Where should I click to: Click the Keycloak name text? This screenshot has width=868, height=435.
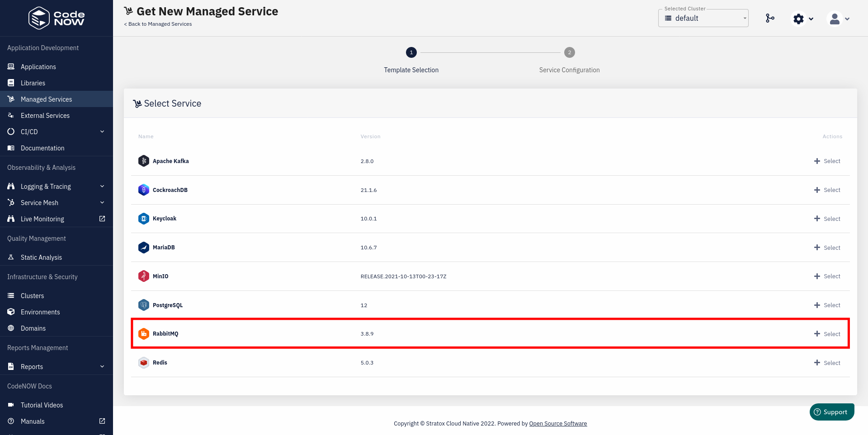(165, 219)
